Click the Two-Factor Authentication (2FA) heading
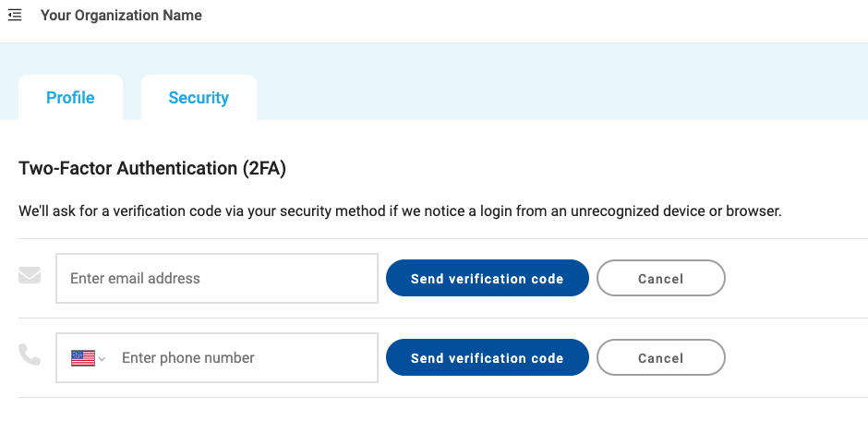Screen dimensions: 868x445 pos(152,169)
